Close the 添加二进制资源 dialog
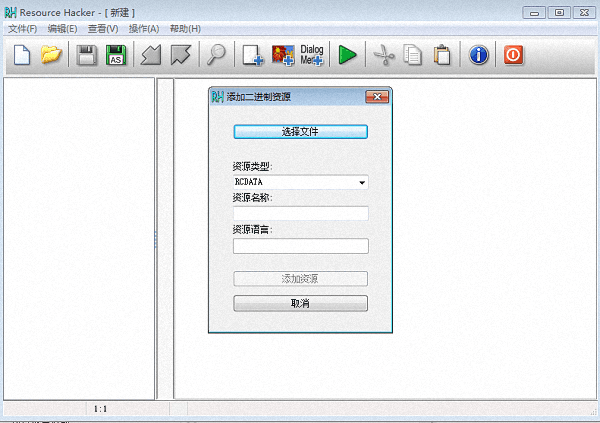The height and width of the screenshot is (423, 600). [x=377, y=97]
